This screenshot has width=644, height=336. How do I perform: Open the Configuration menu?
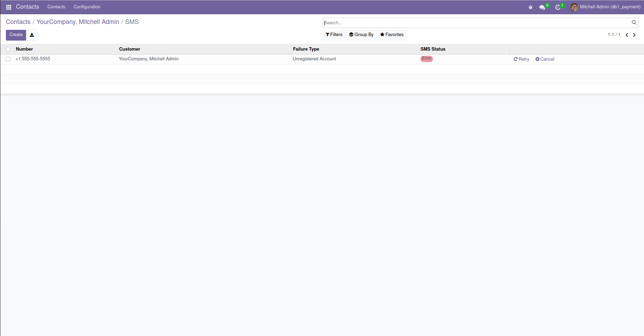tap(87, 7)
